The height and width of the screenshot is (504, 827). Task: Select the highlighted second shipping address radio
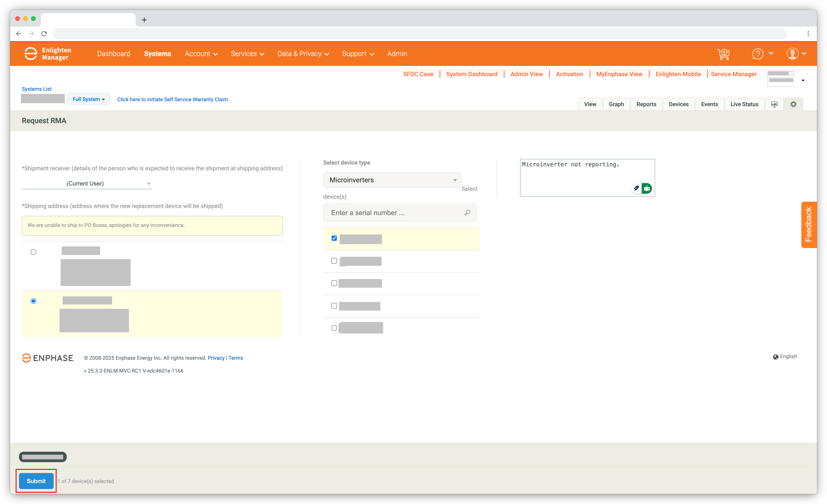[33, 301]
